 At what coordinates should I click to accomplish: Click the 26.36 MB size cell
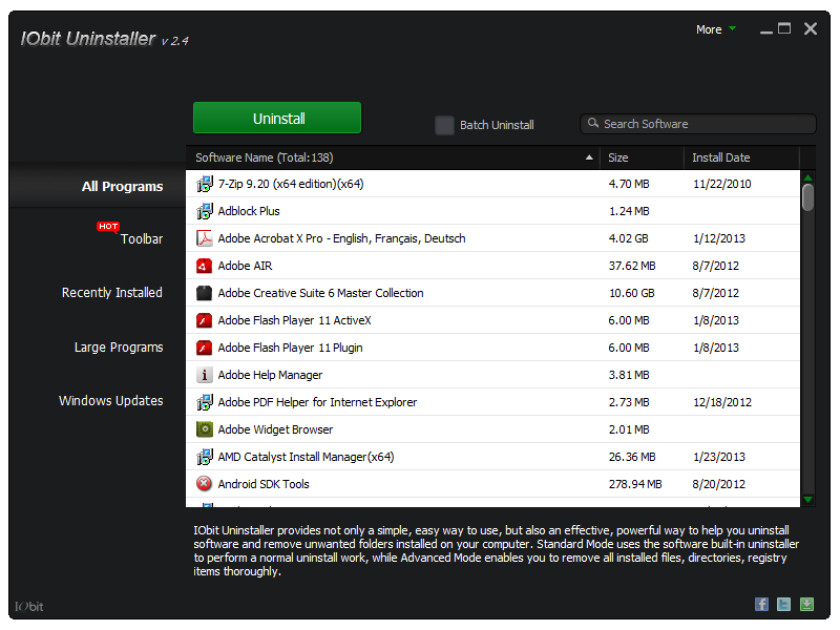632,457
